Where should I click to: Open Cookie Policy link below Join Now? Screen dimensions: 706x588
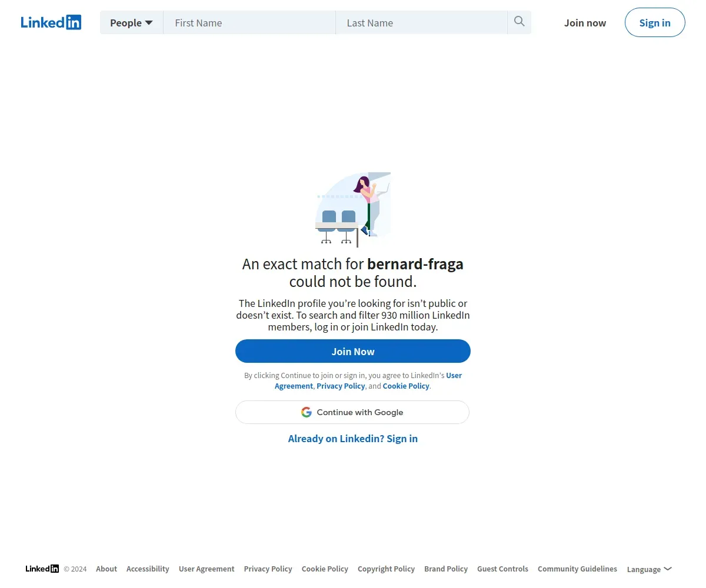pyautogui.click(x=406, y=386)
